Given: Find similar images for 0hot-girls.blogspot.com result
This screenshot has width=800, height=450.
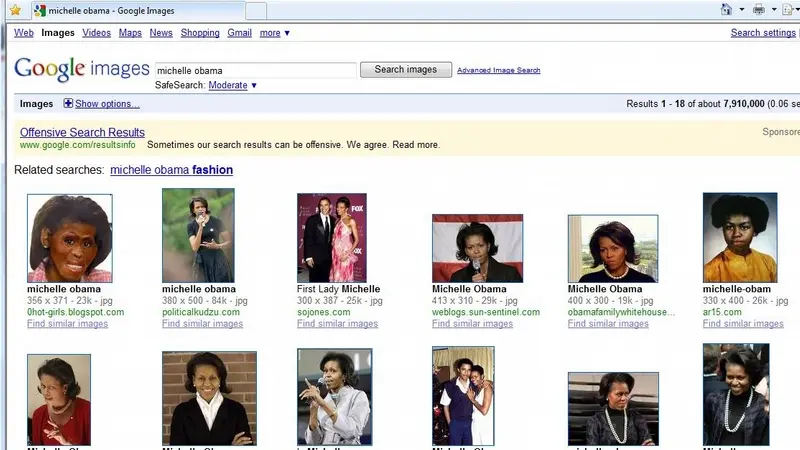Looking at the screenshot, I should [x=67, y=323].
